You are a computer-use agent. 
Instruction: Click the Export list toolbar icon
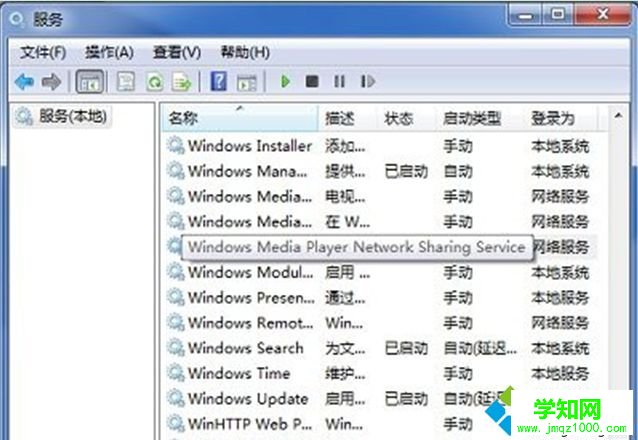181,82
